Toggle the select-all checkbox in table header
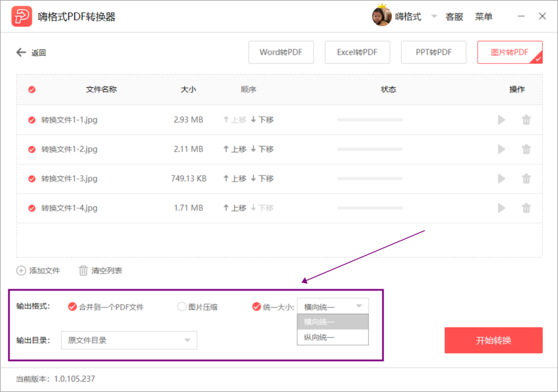558x392 pixels. [x=32, y=89]
